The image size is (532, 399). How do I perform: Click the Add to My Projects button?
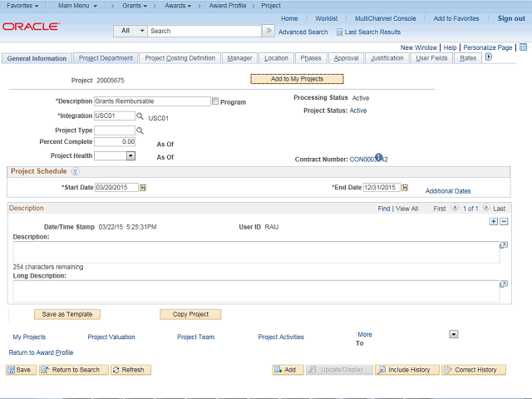297,79
